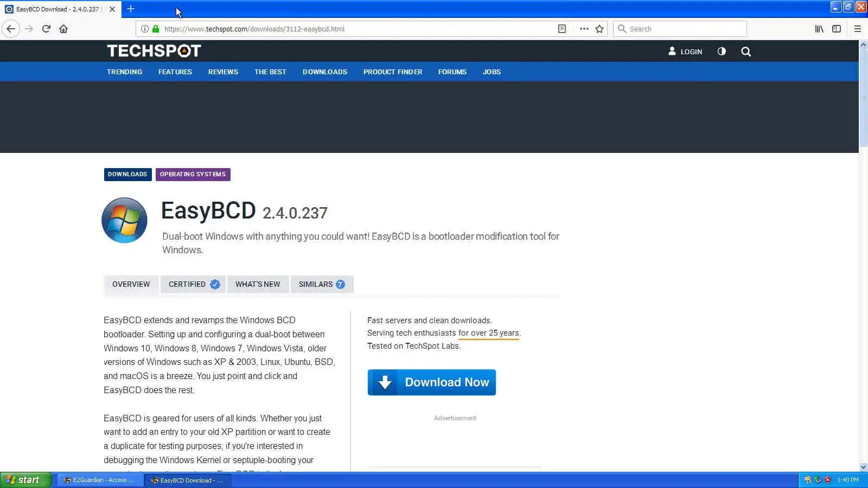Click the URL address field
The image size is (868, 488).
click(358, 29)
